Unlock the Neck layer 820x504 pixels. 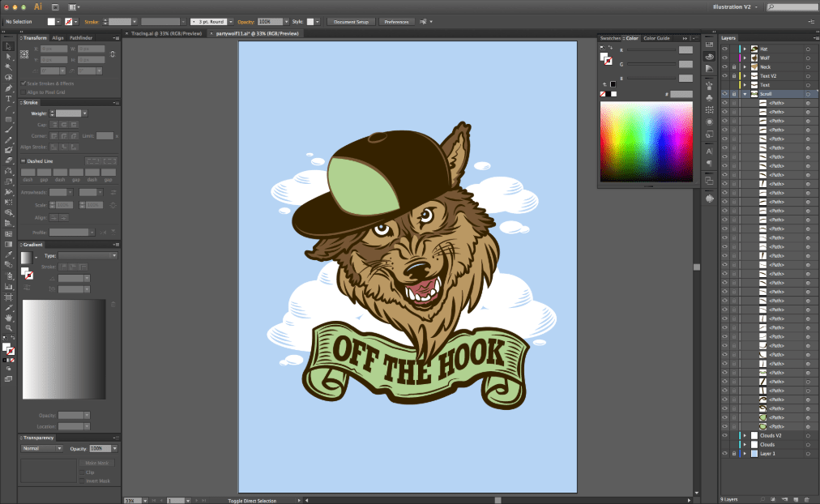(733, 66)
